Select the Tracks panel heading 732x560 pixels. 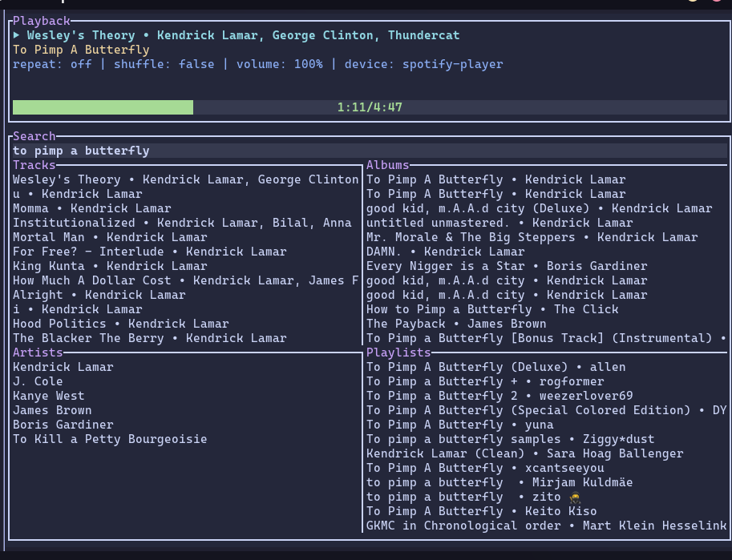click(34, 165)
